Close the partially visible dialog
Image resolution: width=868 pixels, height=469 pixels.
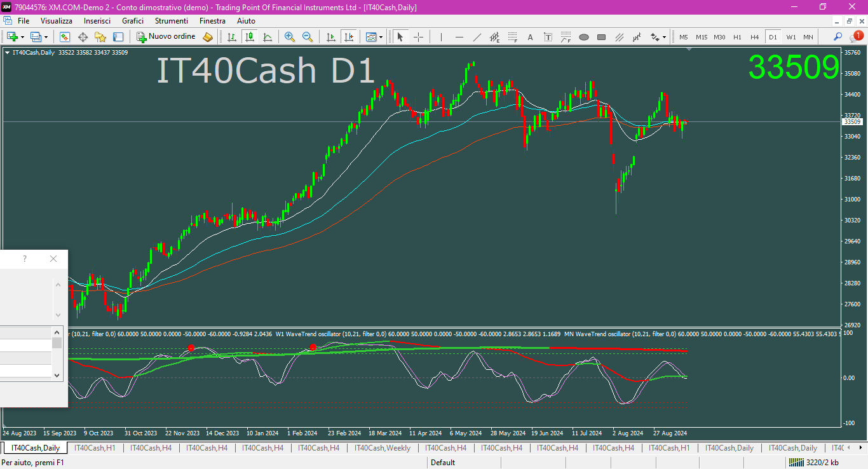(x=53, y=259)
